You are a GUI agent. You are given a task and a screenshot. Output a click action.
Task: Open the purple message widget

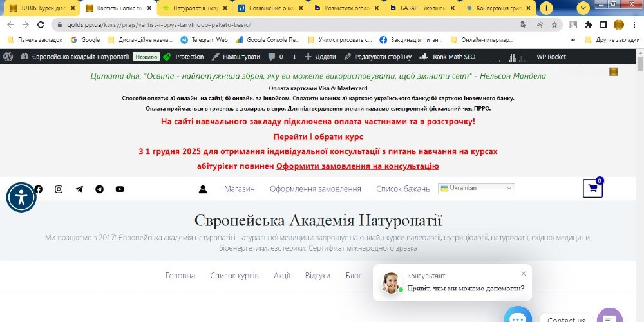click(x=610, y=316)
